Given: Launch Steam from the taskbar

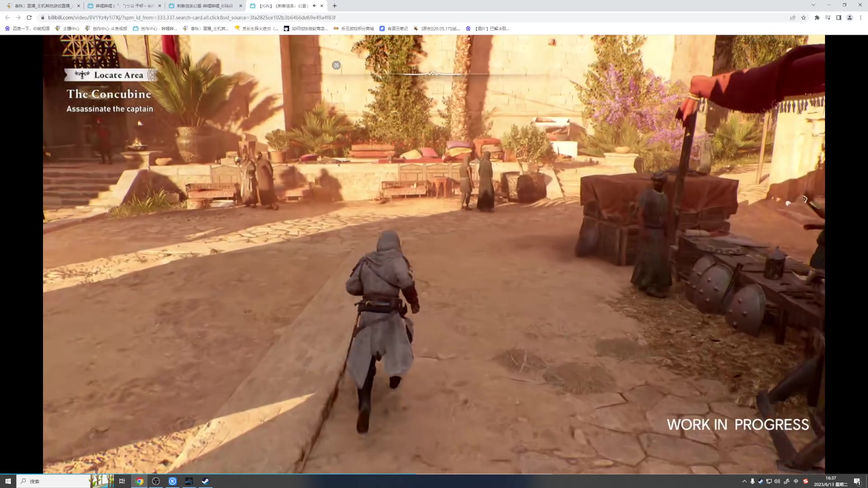Looking at the screenshot, I should [205, 481].
